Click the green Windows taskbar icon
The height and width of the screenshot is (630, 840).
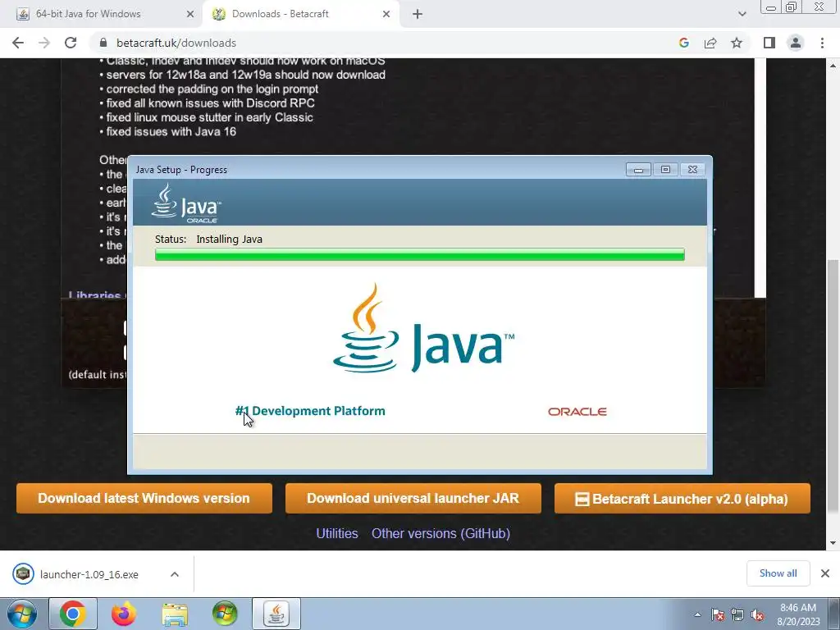(x=225, y=614)
